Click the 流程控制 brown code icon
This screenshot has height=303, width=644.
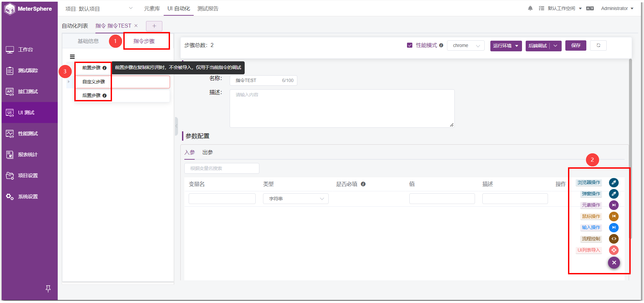[x=614, y=239]
